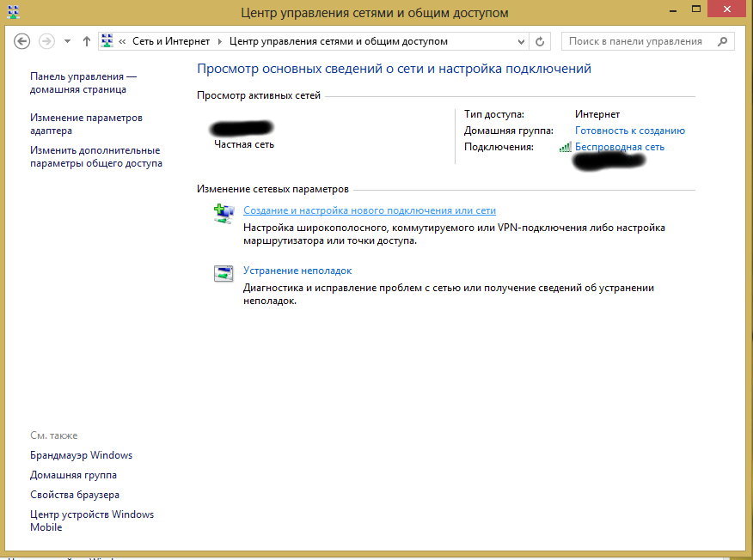The image size is (753, 560).
Task: Click the Back navigation arrow
Action: 21,41
